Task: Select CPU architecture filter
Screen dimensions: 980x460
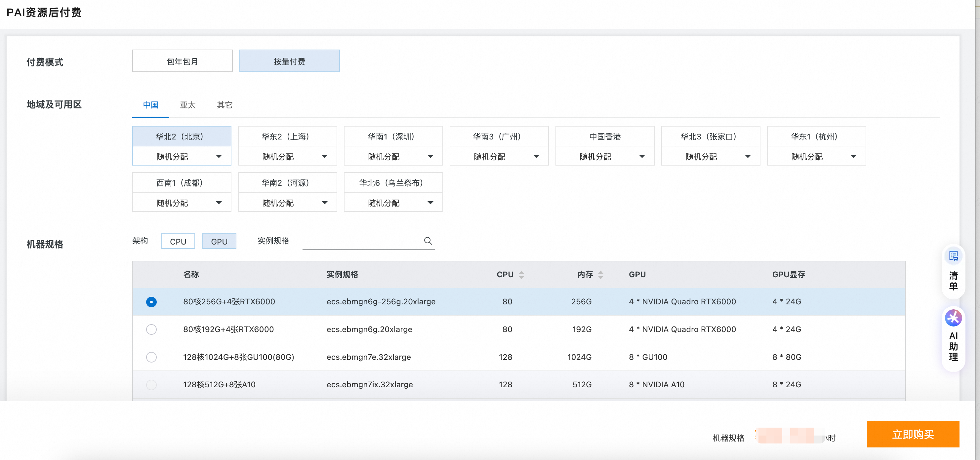Action: coord(178,242)
